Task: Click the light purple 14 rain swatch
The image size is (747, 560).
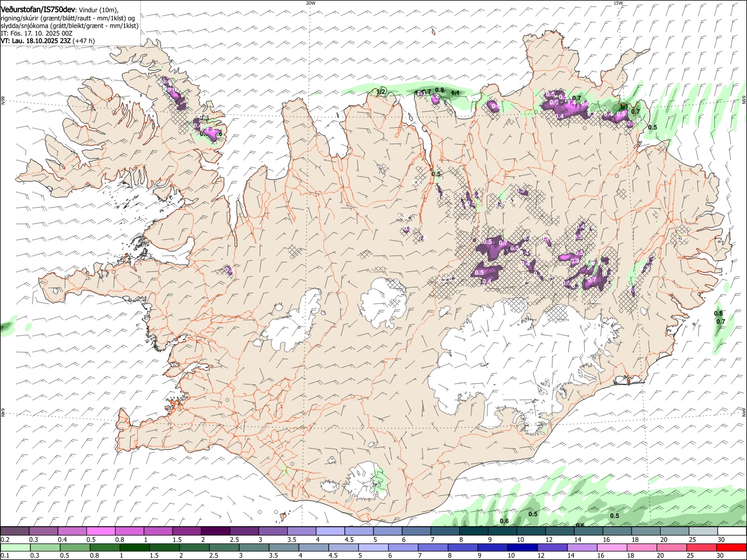Action: click(582, 548)
